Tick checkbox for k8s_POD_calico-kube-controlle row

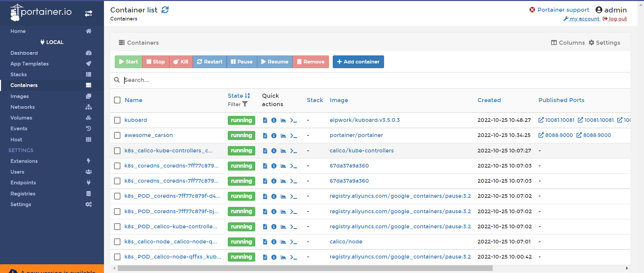pyautogui.click(x=117, y=227)
